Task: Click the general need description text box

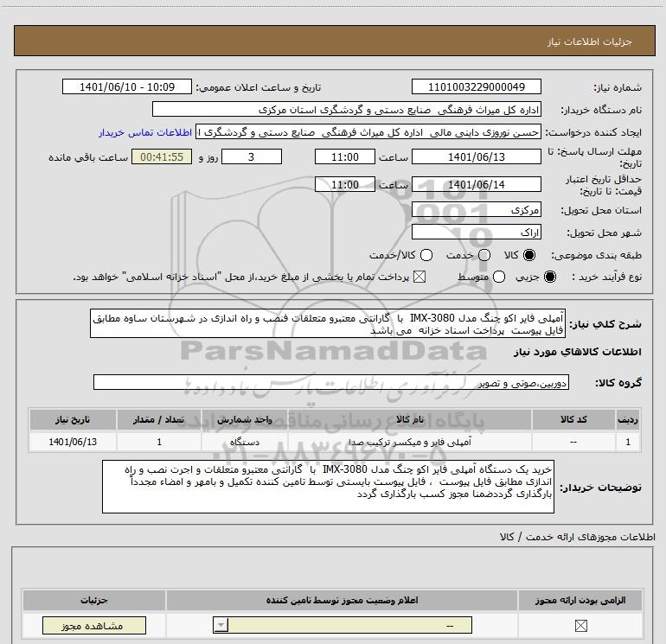Action: 328,324
